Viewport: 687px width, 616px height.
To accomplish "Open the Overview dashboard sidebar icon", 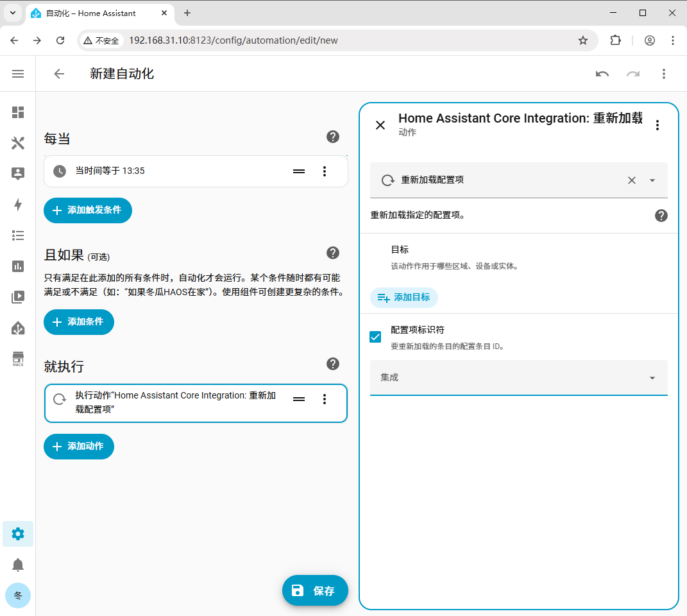I will pyautogui.click(x=18, y=112).
